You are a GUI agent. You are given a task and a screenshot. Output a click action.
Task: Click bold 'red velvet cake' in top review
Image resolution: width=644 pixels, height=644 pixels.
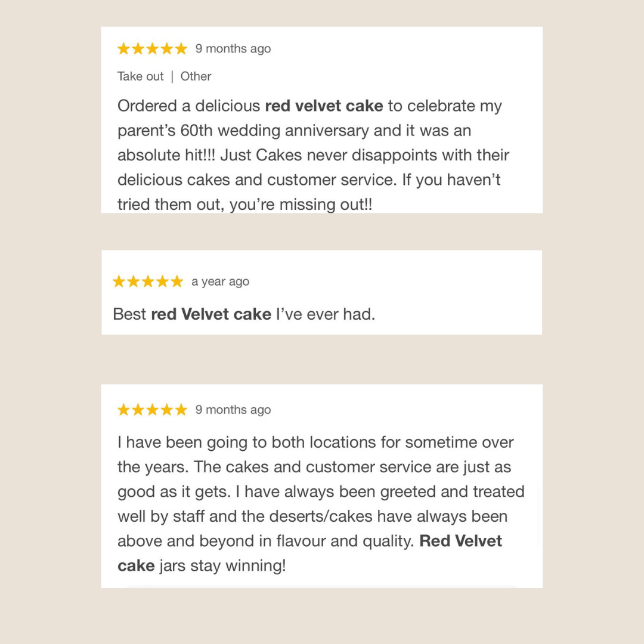pyautogui.click(x=324, y=106)
